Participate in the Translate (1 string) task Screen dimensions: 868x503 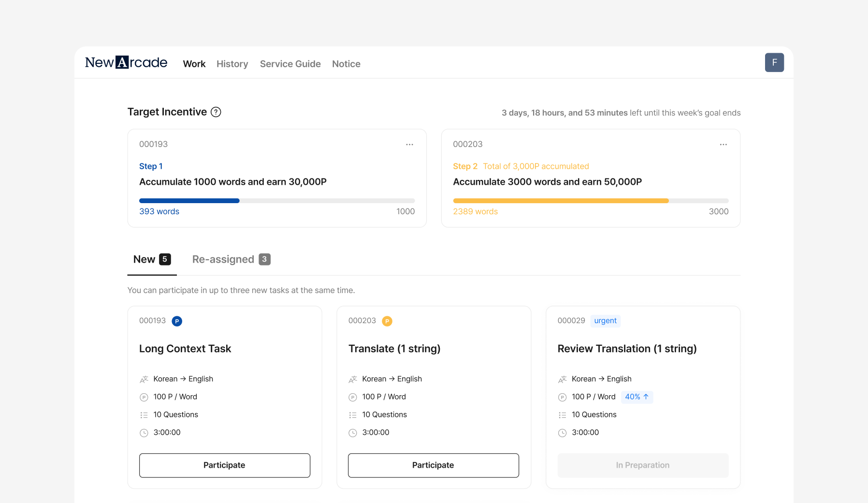click(x=434, y=465)
